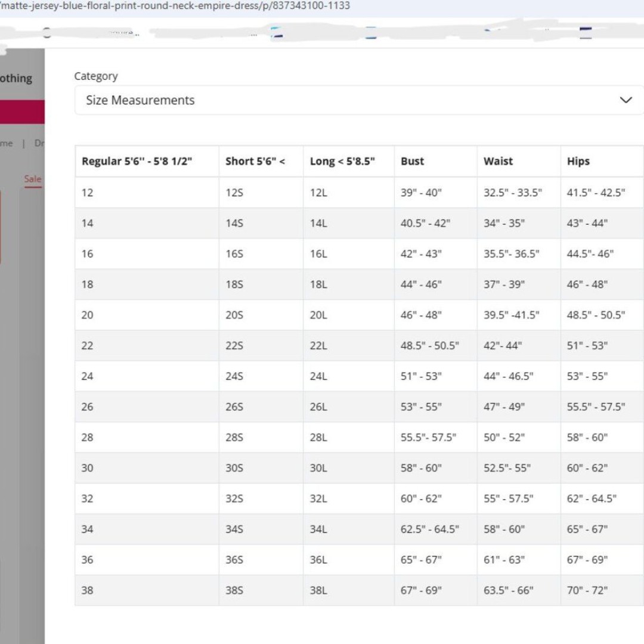Open the Sale link behind the overlay

[33, 179]
